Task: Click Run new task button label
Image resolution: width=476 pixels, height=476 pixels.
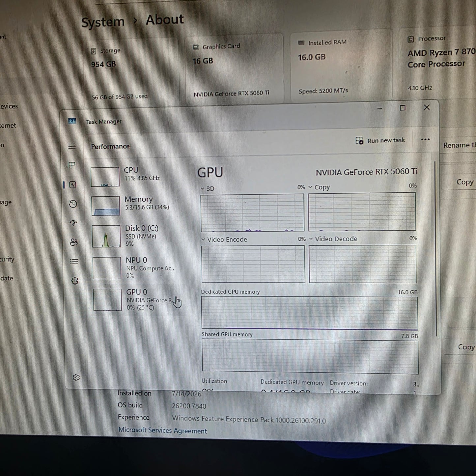Action: (386, 140)
